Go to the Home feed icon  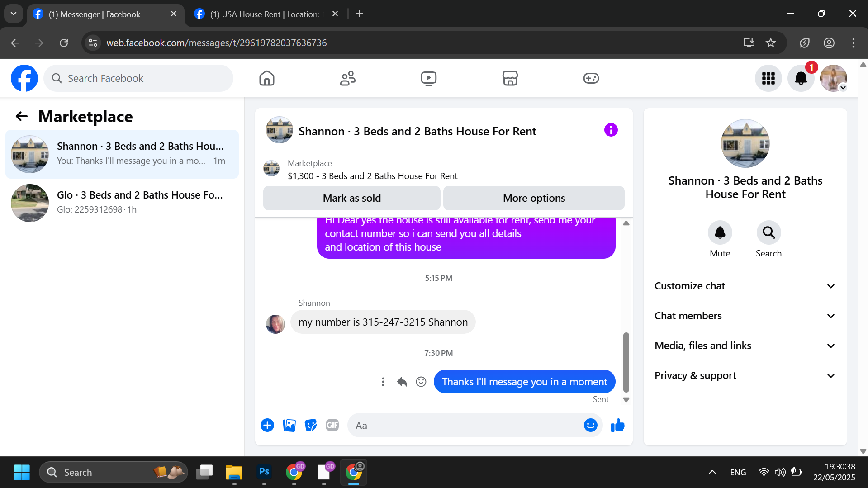267,78
